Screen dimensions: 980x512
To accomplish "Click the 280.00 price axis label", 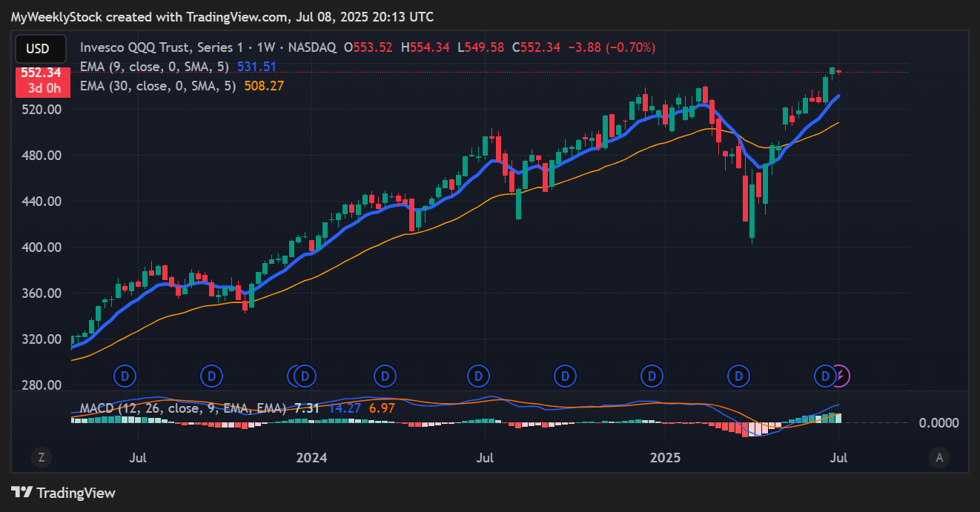I will [x=43, y=385].
